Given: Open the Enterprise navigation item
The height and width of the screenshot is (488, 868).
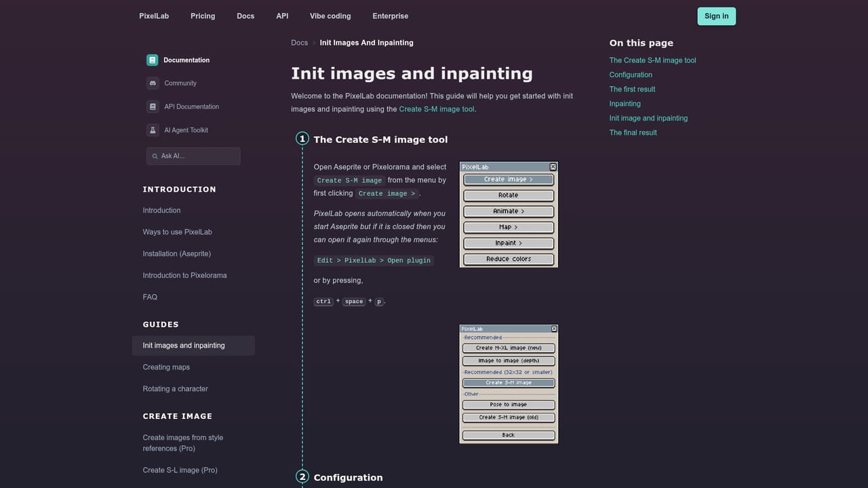Looking at the screenshot, I should [391, 16].
